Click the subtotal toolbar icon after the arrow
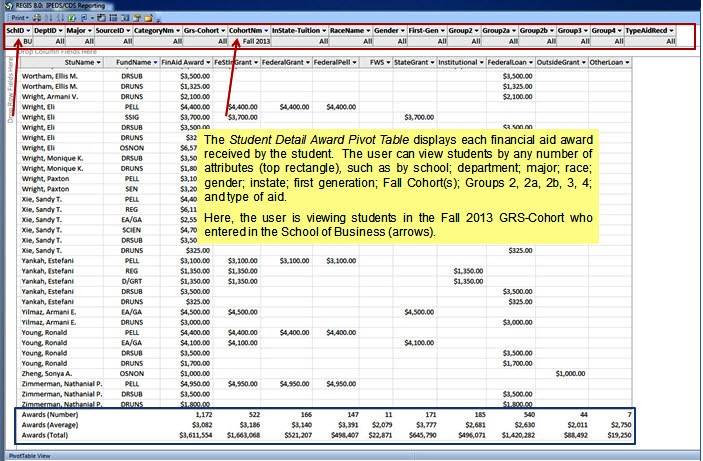Image resolution: width=703 pixels, height=461 pixels. (101, 18)
